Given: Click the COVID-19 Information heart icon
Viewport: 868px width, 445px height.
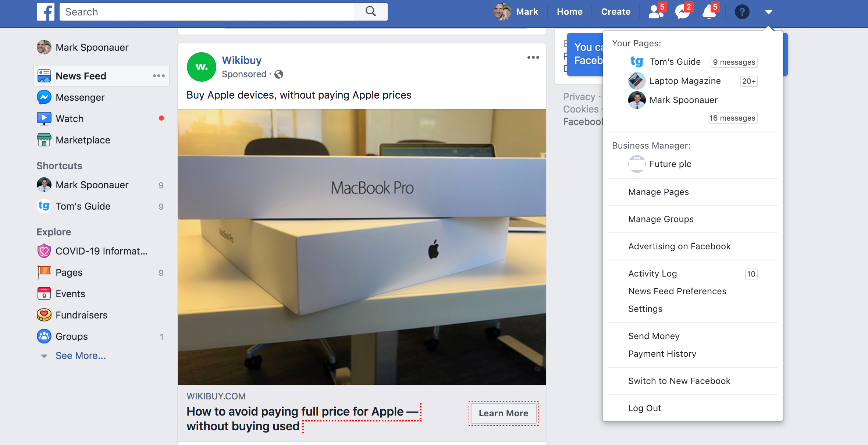Looking at the screenshot, I should point(44,251).
